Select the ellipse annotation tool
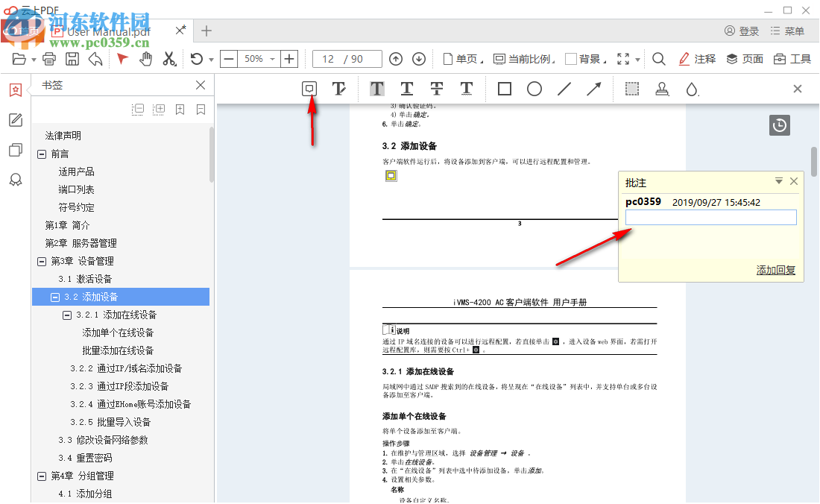820x504 pixels. (x=534, y=88)
